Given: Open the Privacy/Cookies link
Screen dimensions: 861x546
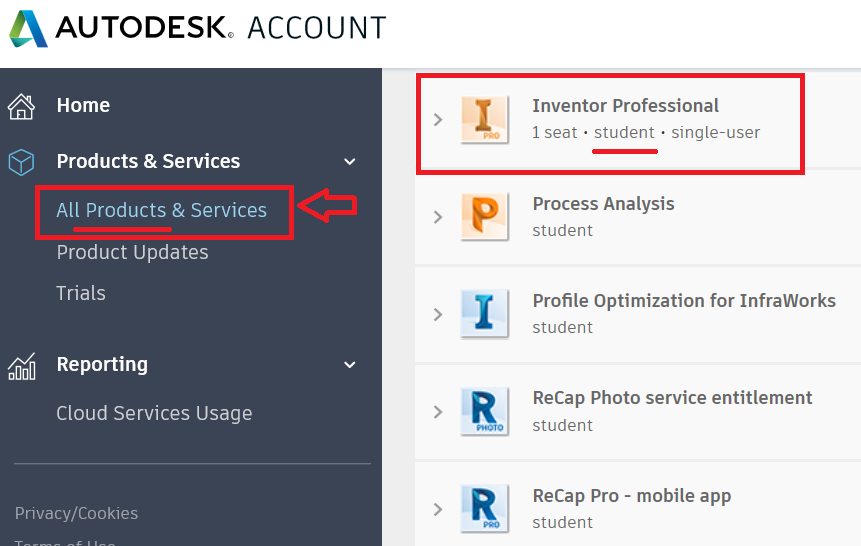Looking at the screenshot, I should coord(77,513).
